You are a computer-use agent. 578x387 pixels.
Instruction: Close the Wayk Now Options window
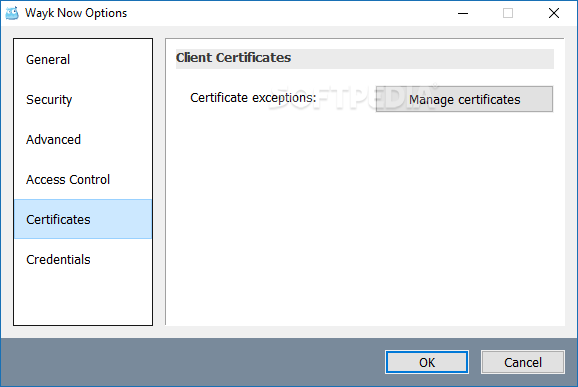click(x=554, y=13)
